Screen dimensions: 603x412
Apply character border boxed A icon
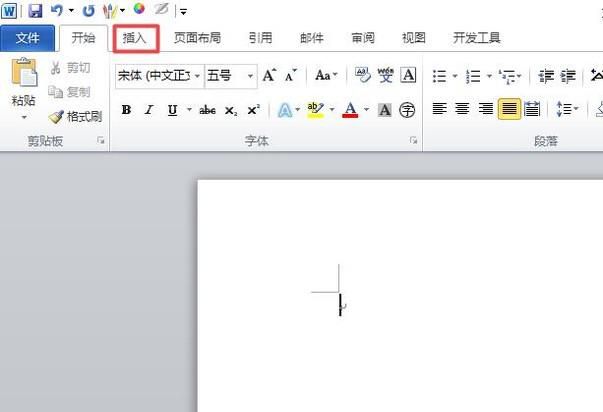click(408, 75)
